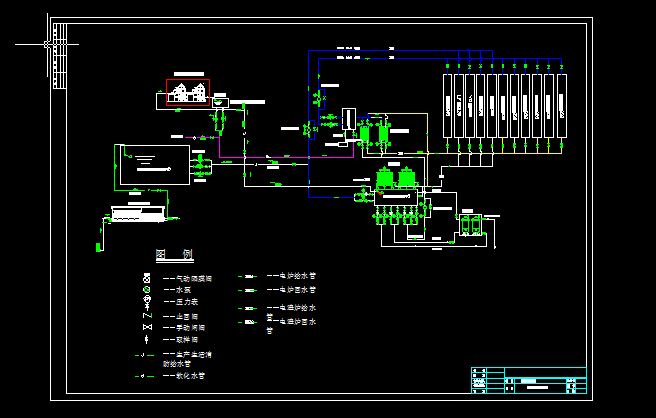
Task: Pick the 电炉给水管 line sample in the legend
Action: click(x=248, y=277)
